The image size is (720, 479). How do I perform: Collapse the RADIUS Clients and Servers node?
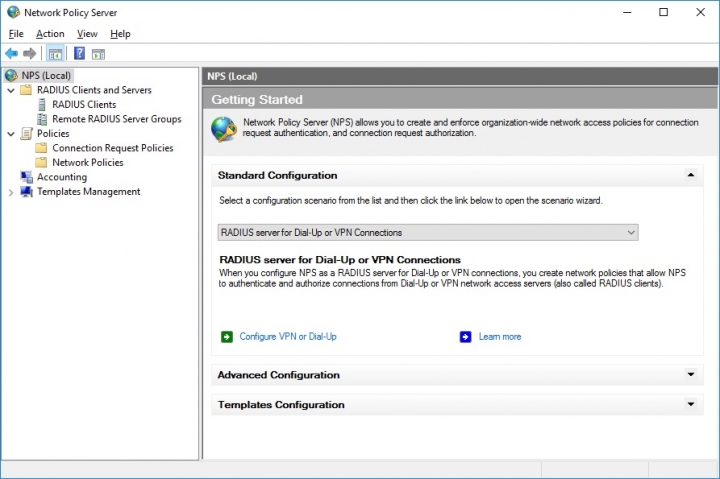click(x=11, y=90)
